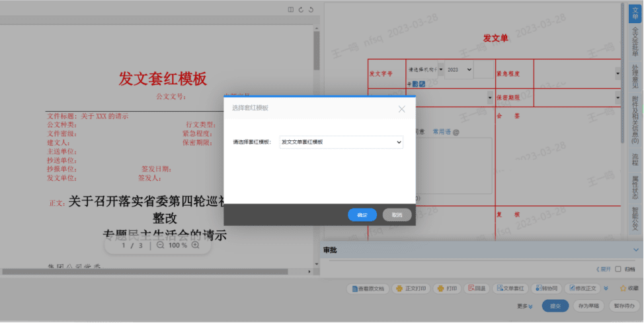Switch to the 智能公文 side tab
This screenshot has width=644, height=323.
(x=635, y=219)
